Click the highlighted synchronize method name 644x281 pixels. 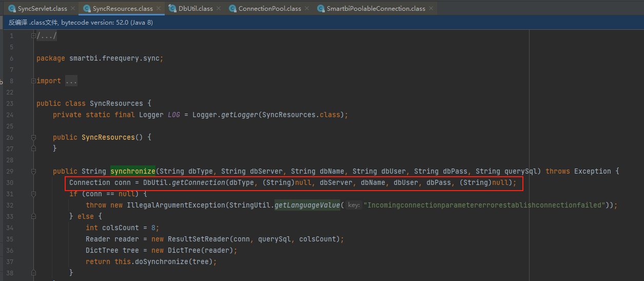133,171
